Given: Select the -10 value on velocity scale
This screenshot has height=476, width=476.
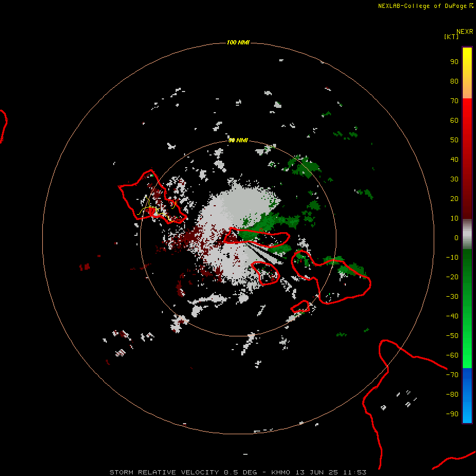Looking at the screenshot, I should pos(452,258).
